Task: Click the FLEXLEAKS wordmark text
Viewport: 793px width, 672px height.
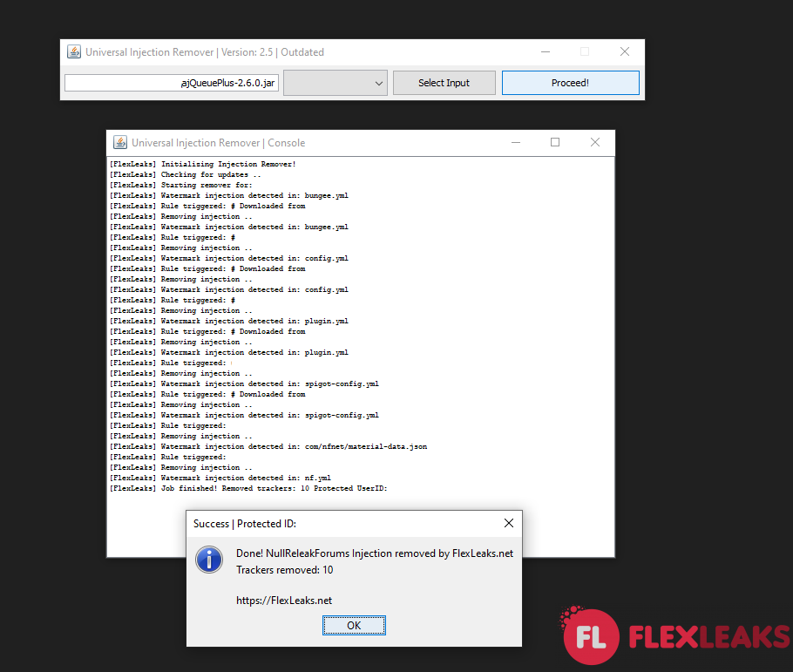Action: (706, 636)
